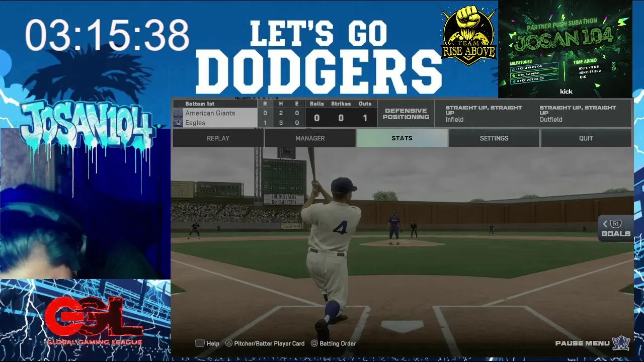Click the Batting Order label
Image resolution: width=644 pixels, height=362 pixels.
pyautogui.click(x=338, y=343)
